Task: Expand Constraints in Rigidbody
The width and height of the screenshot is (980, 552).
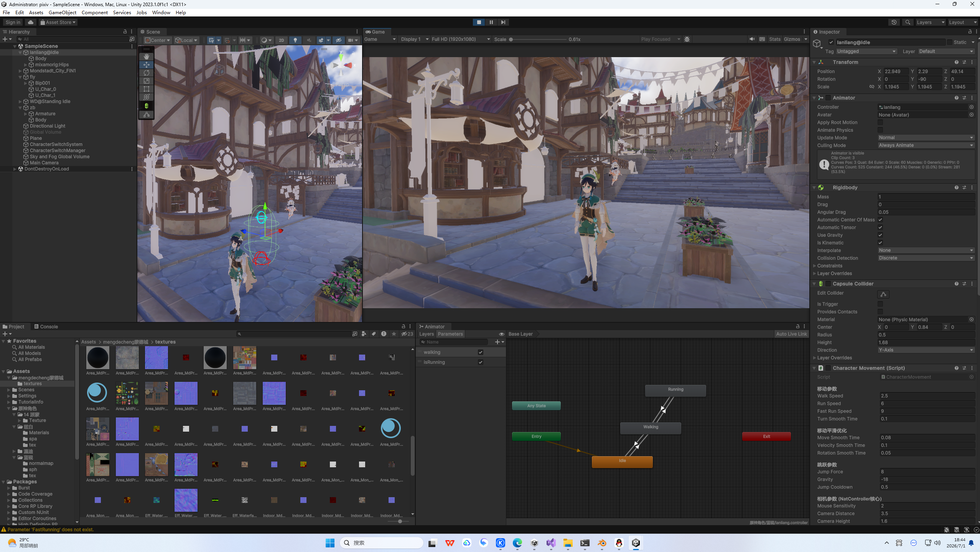Action: pyautogui.click(x=814, y=266)
